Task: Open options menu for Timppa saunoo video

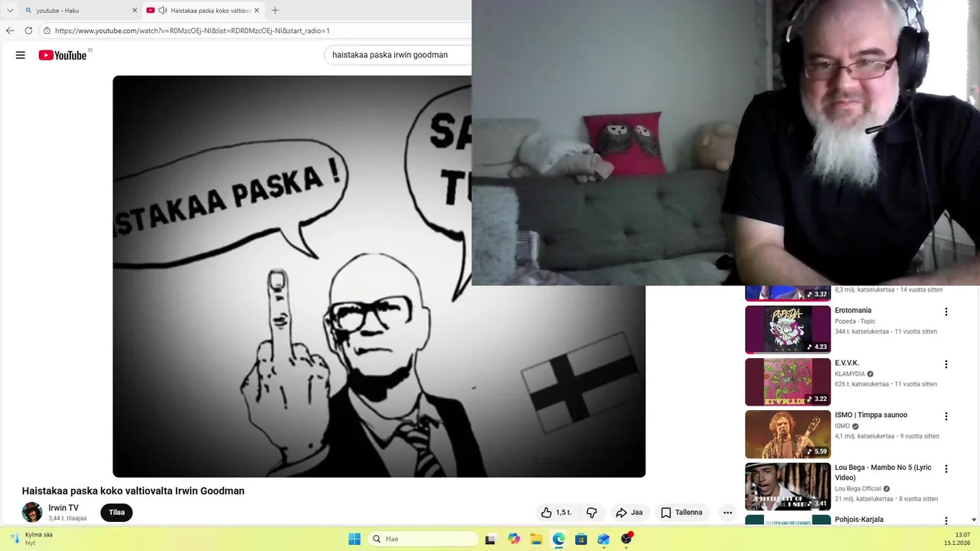Action: pyautogui.click(x=946, y=416)
